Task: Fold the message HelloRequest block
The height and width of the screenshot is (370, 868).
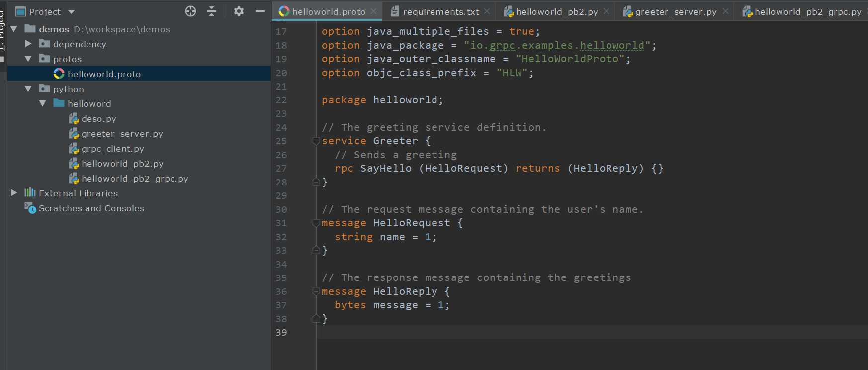Action: tap(316, 223)
